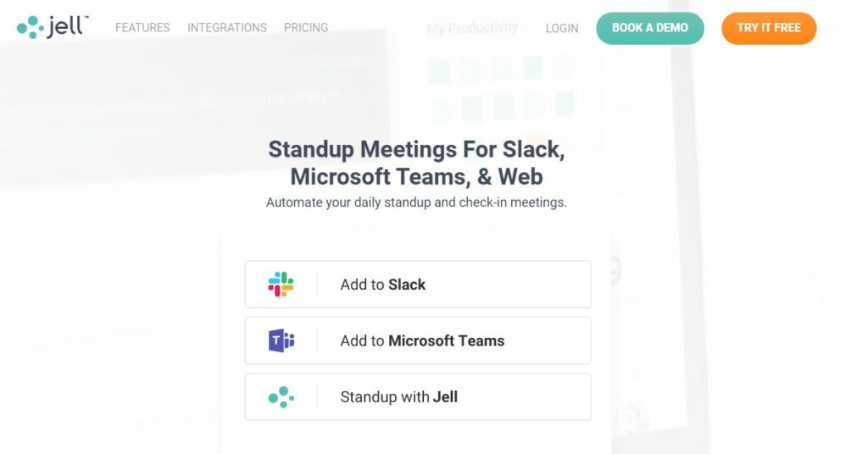Click the Standup Meetings main heading
Screen dimensions: 868x454
416,163
